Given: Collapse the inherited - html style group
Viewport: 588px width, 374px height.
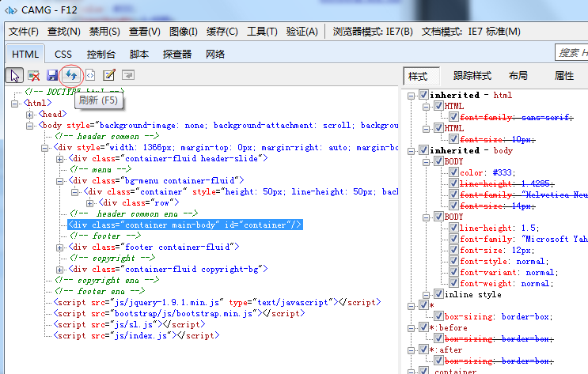Looking at the screenshot, I should [411, 96].
